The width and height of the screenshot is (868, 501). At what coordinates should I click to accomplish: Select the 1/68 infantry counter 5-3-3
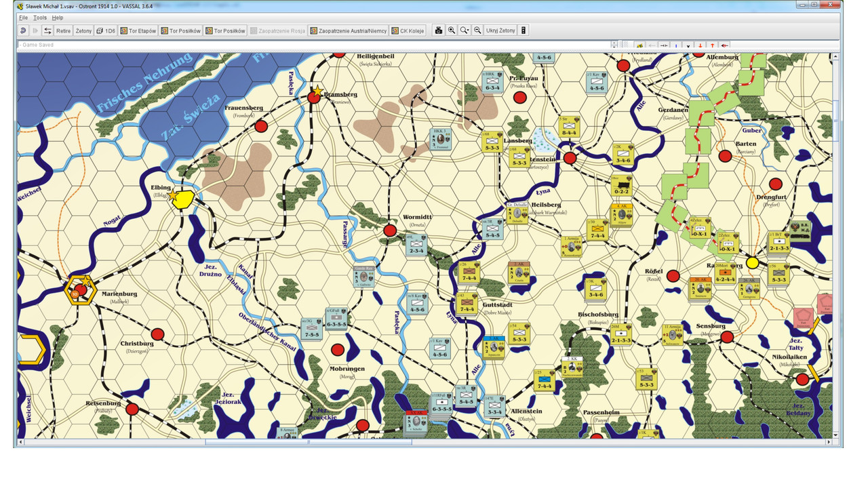point(492,140)
